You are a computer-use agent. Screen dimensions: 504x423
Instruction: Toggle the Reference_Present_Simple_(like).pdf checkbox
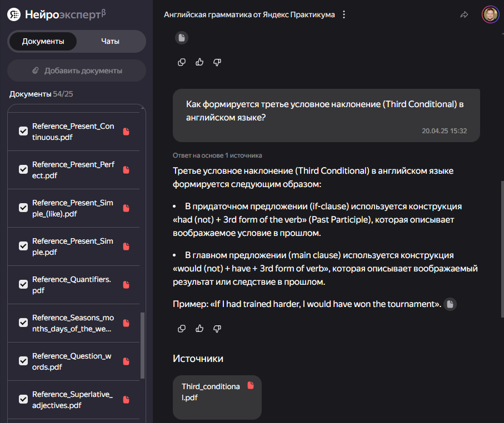(x=23, y=208)
